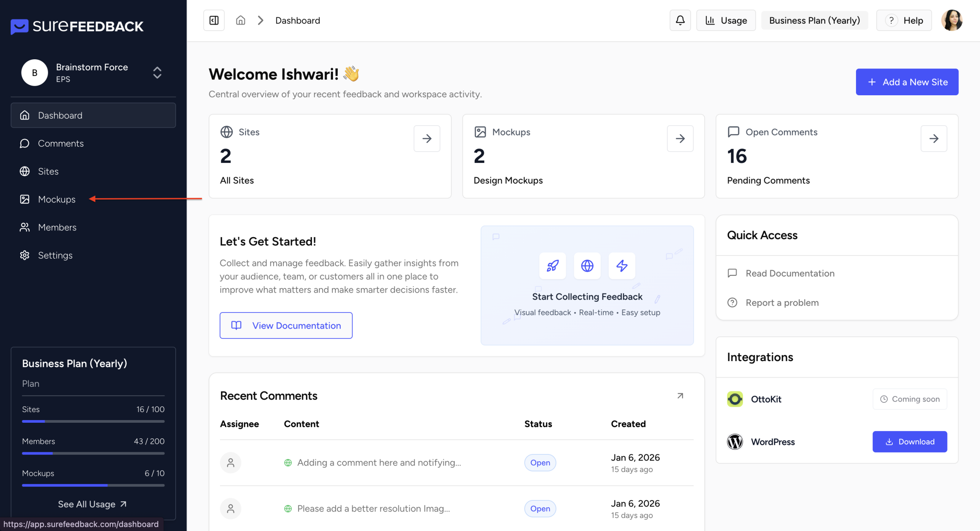The width and height of the screenshot is (980, 531).
Task: Open the Open Comments card arrow
Action: click(933, 138)
